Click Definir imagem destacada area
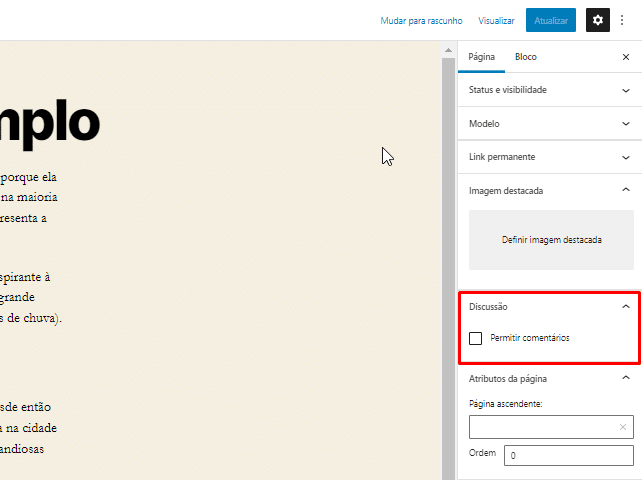The image size is (642, 480). (551, 240)
